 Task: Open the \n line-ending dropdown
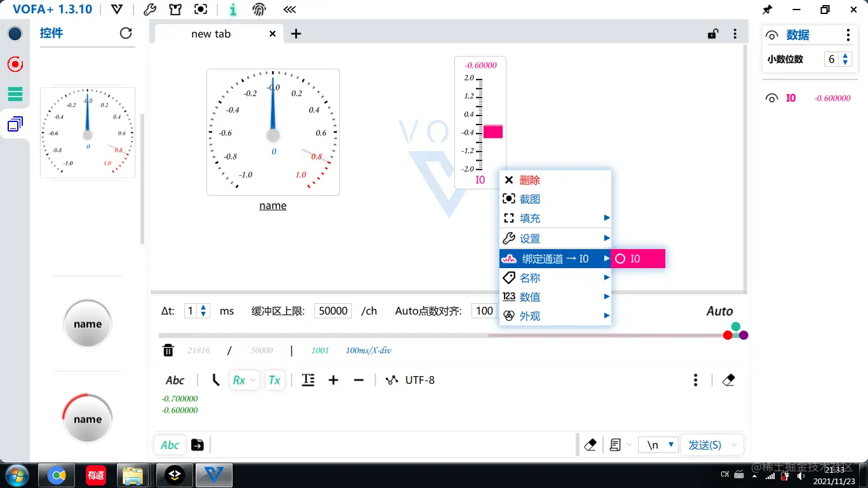point(671,444)
